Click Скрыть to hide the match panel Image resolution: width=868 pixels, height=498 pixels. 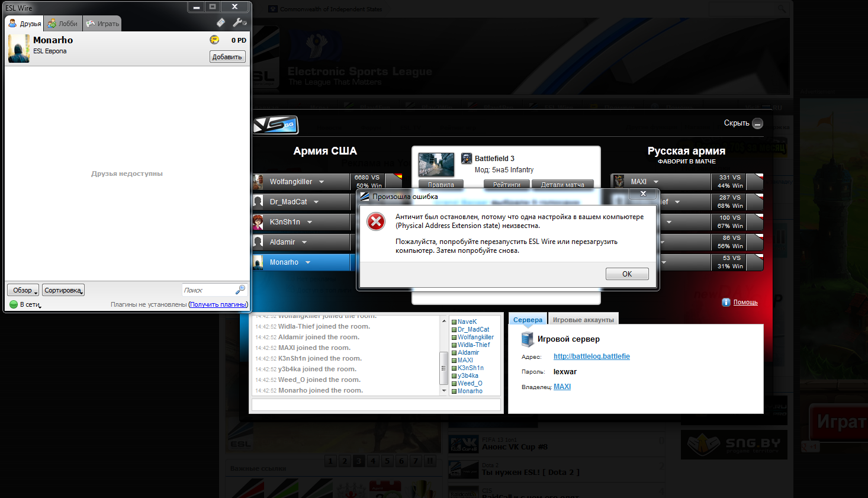click(x=737, y=123)
